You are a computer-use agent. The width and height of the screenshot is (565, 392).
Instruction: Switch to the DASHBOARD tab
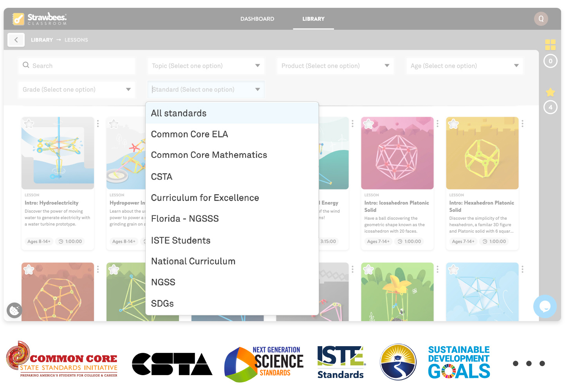pyautogui.click(x=257, y=18)
